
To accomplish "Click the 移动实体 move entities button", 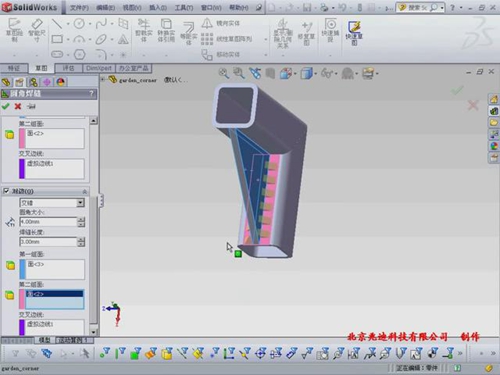I will 221,54.
